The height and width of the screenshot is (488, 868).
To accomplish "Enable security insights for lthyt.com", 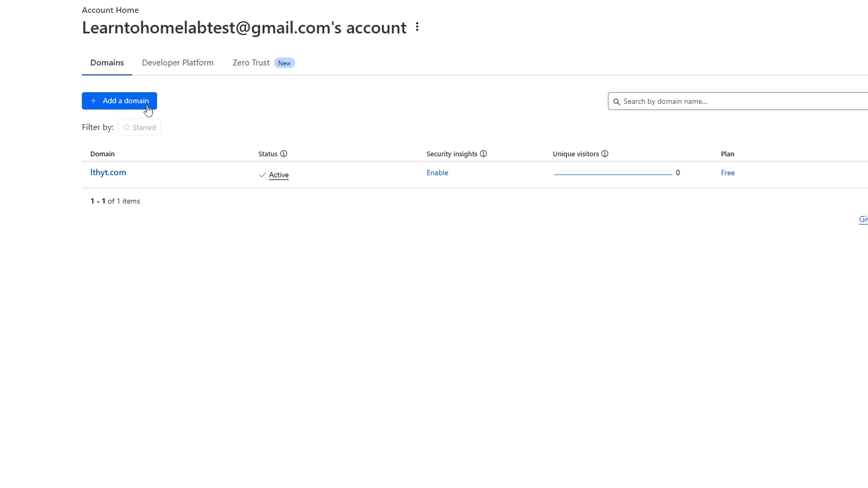I will 437,172.
